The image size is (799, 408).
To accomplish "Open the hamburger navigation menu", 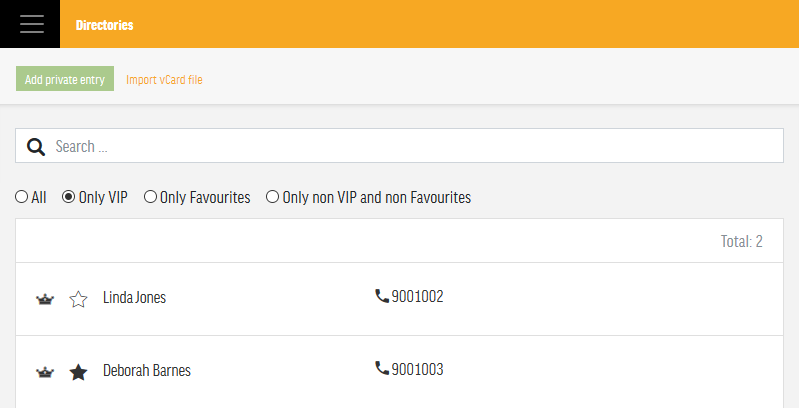I will pyautogui.click(x=32, y=24).
